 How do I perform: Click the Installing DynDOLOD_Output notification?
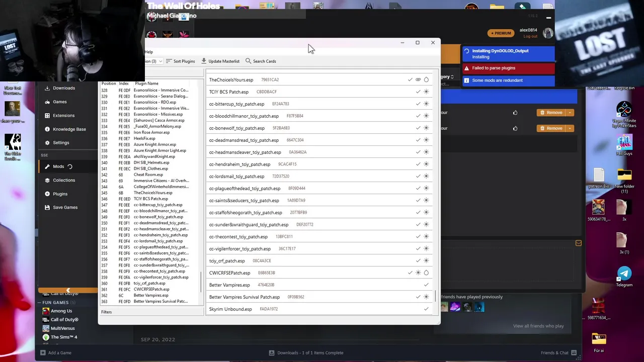tap(508, 53)
